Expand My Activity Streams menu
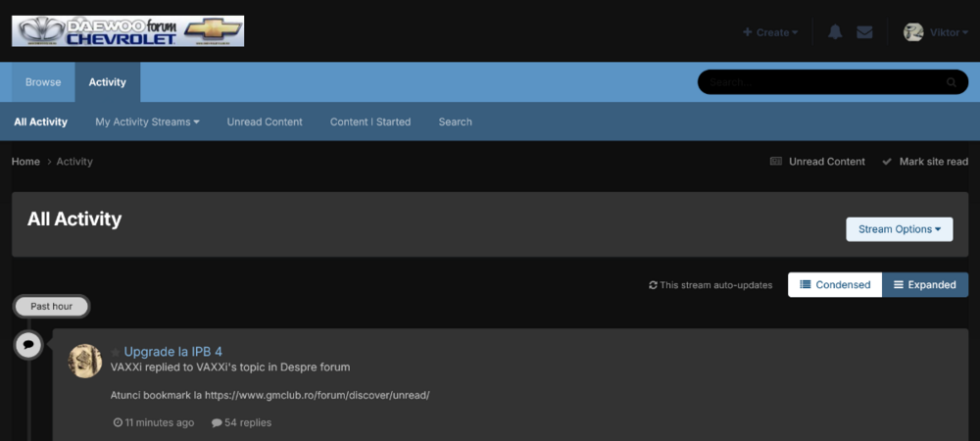 click(147, 122)
